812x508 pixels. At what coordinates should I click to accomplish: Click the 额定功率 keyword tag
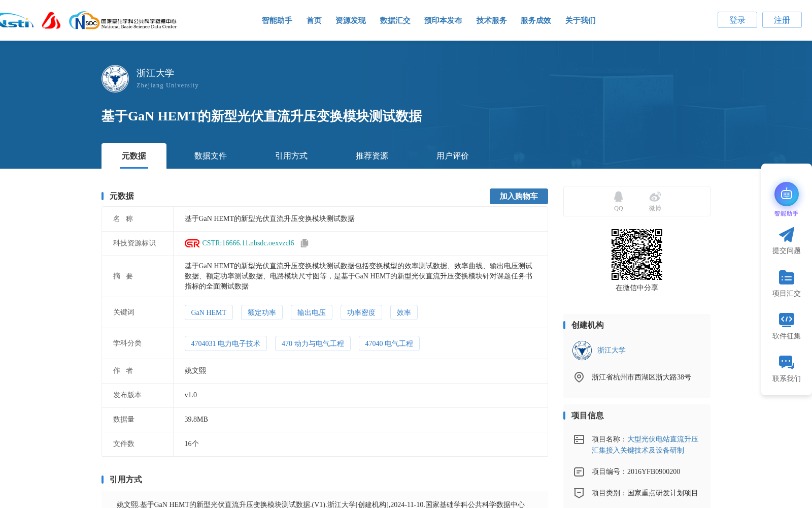pos(262,312)
